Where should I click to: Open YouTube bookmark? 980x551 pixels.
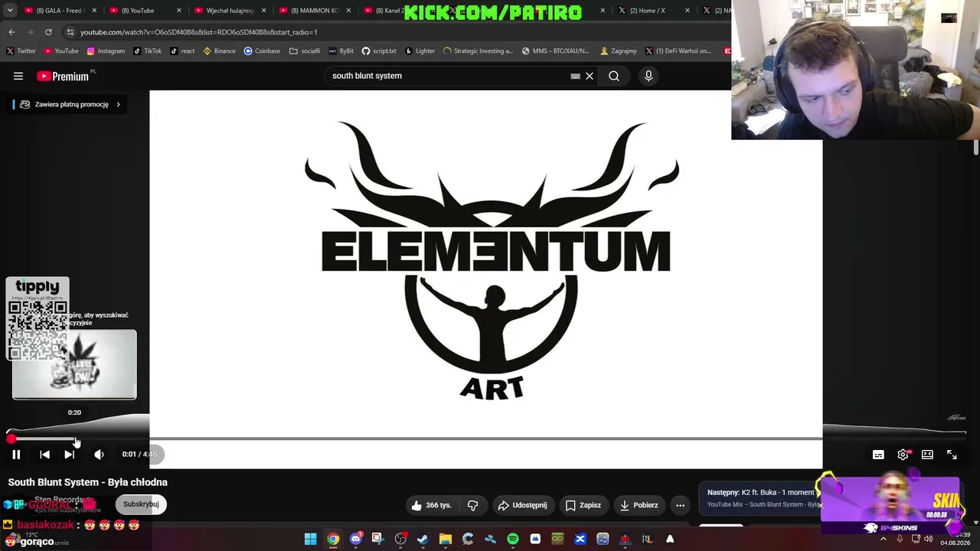(x=61, y=51)
